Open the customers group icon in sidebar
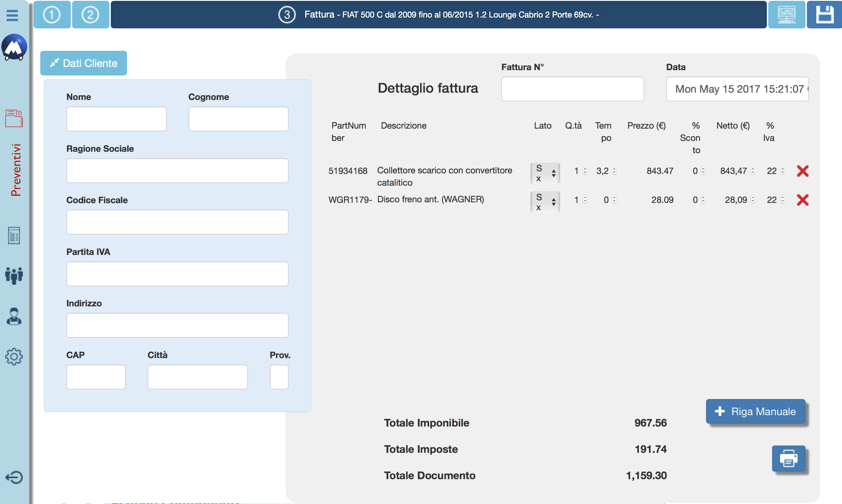The width and height of the screenshot is (842, 504). coord(14,275)
